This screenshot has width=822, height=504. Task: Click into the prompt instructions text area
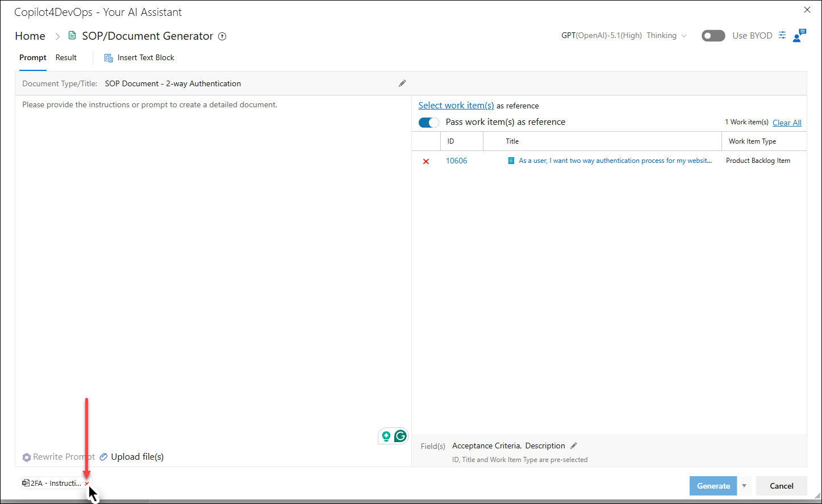pyautogui.click(x=213, y=267)
